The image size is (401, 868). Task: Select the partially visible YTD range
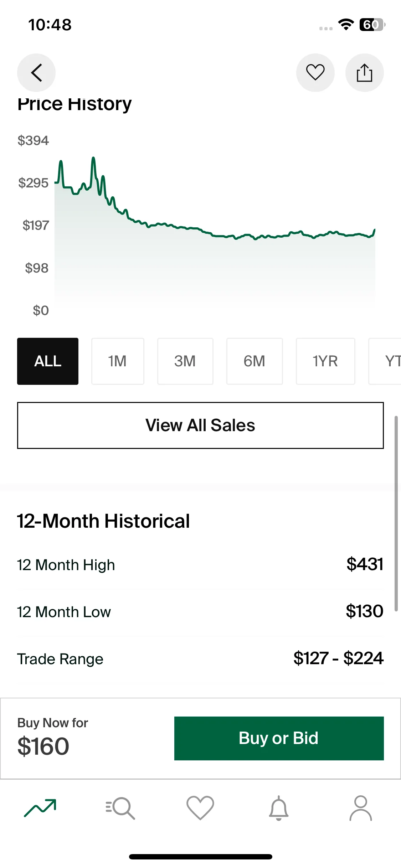(x=385, y=361)
